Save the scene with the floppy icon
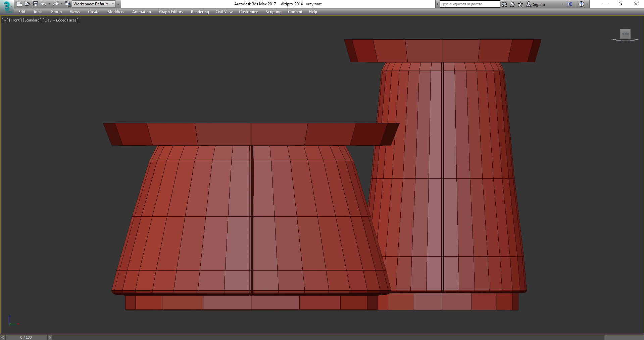The height and width of the screenshot is (340, 644). [x=36, y=4]
